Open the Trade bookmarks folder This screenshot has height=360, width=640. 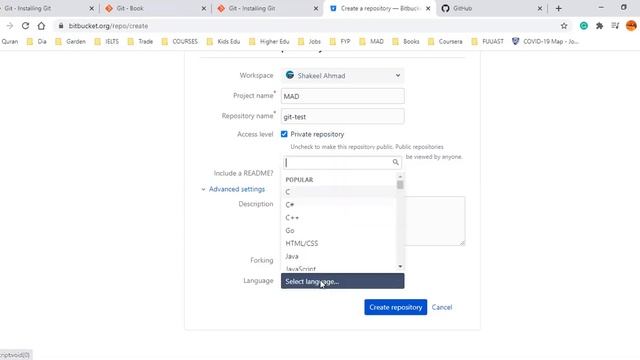(140, 41)
